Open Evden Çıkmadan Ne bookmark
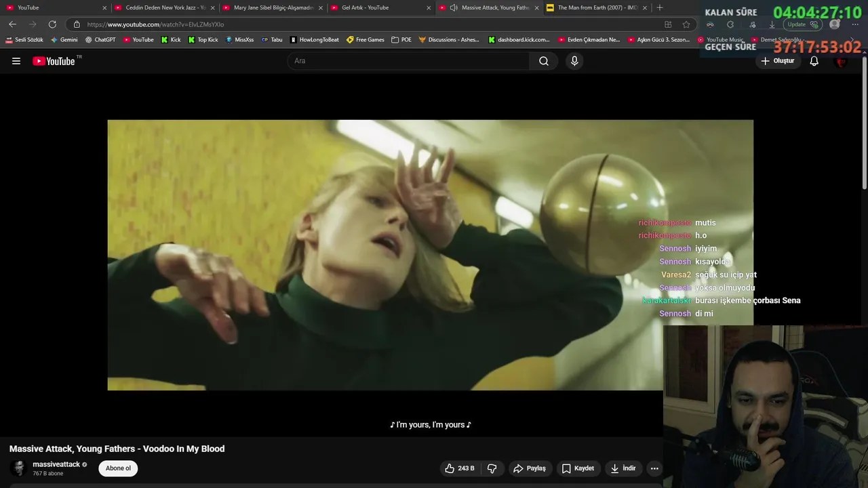Image resolution: width=868 pixels, height=488 pixels. point(589,40)
